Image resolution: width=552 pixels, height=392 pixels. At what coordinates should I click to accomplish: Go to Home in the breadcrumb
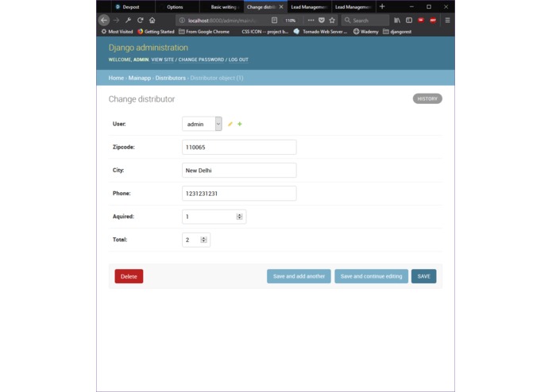tap(116, 78)
